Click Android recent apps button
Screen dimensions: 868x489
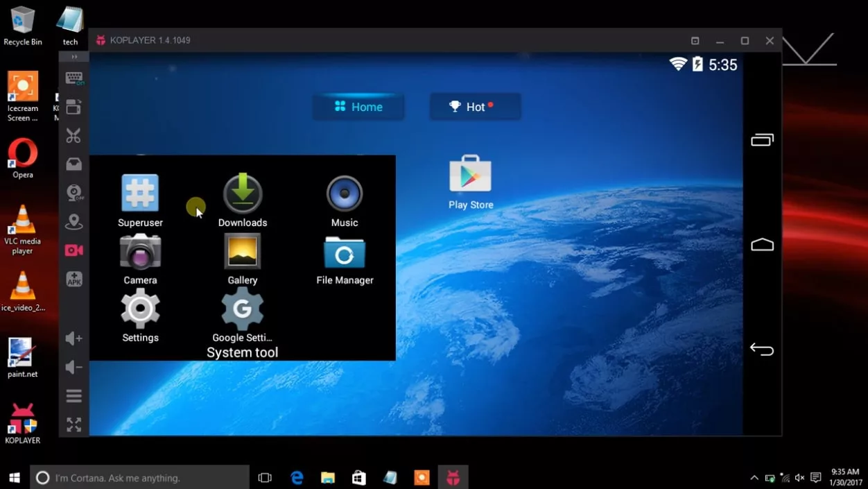coord(762,140)
